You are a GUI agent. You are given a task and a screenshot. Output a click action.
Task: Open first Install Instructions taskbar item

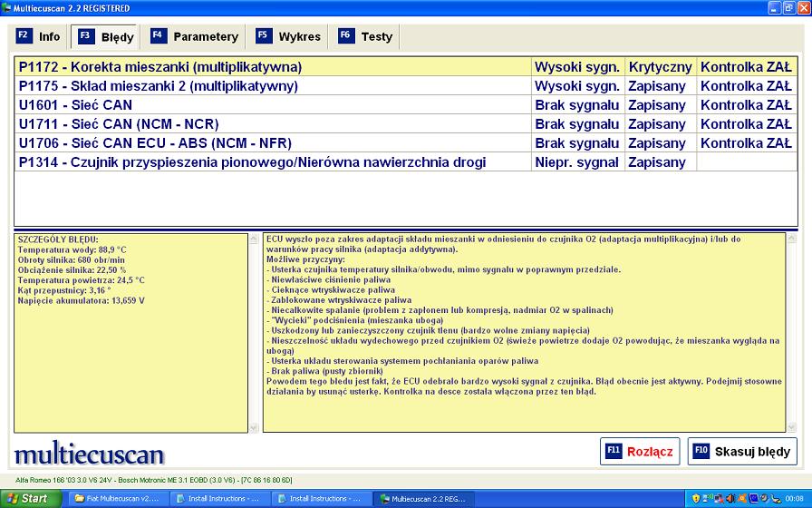click(x=218, y=499)
